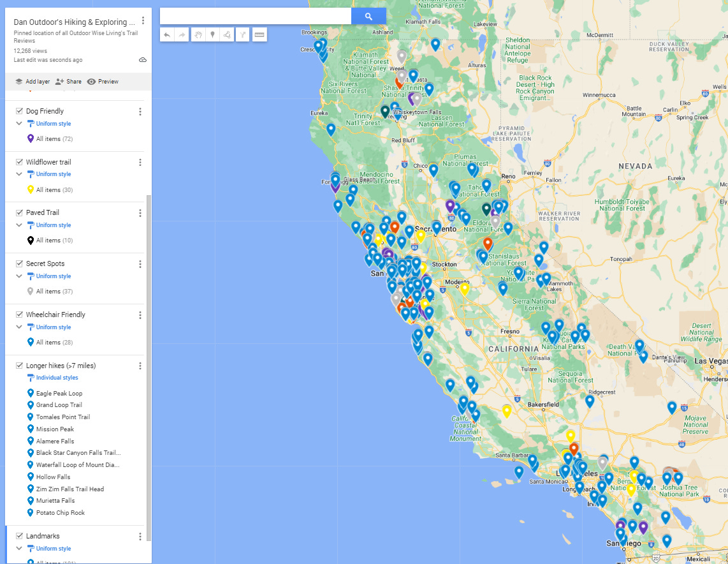Collapse Secret Spots layer items
The width and height of the screenshot is (728, 564).
[x=19, y=276]
